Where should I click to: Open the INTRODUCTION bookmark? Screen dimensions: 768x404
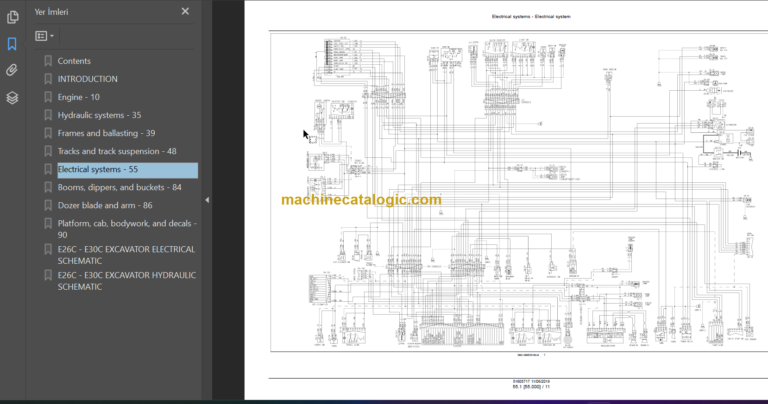(x=88, y=79)
